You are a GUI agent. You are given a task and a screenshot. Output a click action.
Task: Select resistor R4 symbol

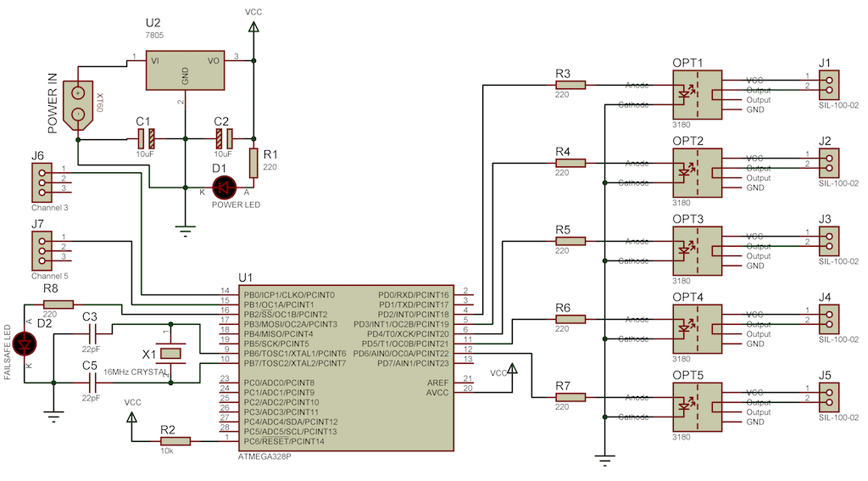tap(570, 163)
